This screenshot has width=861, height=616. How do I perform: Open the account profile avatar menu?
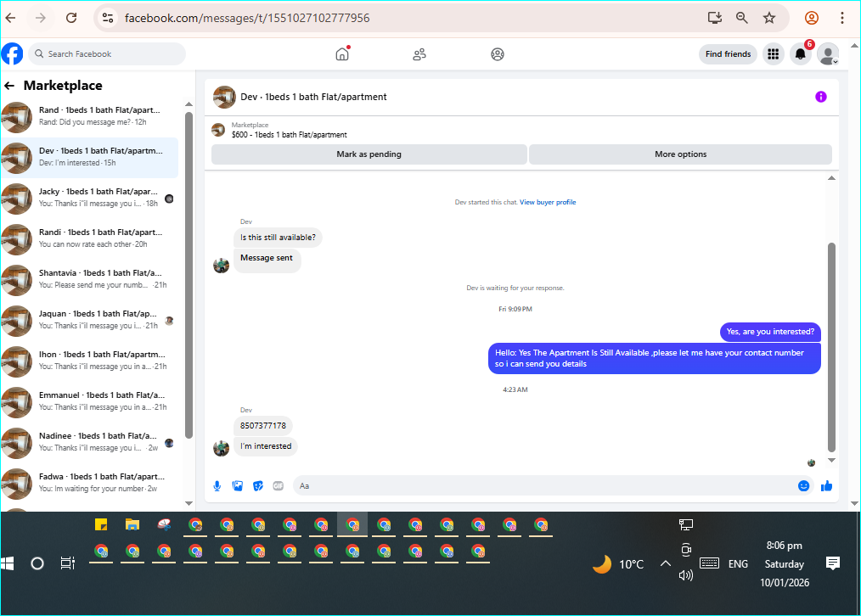pos(828,53)
